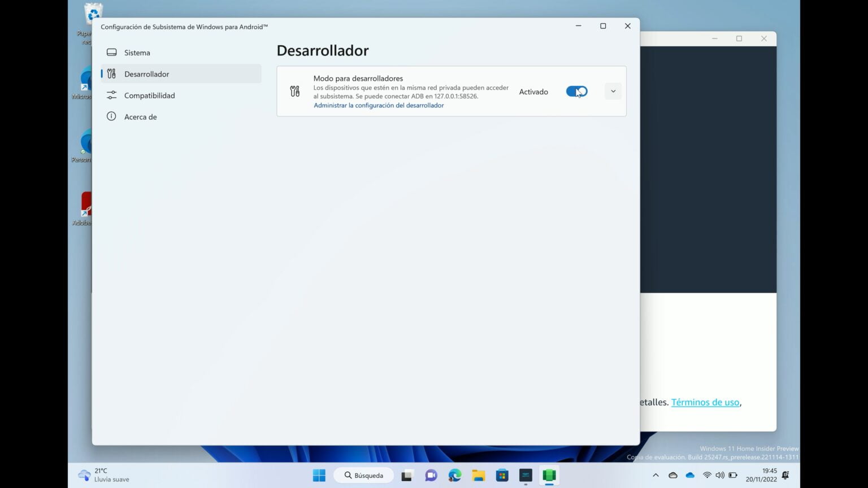Screen dimensions: 868x488
Task: Select the Sistema sidebar icon
Action: [111, 52]
